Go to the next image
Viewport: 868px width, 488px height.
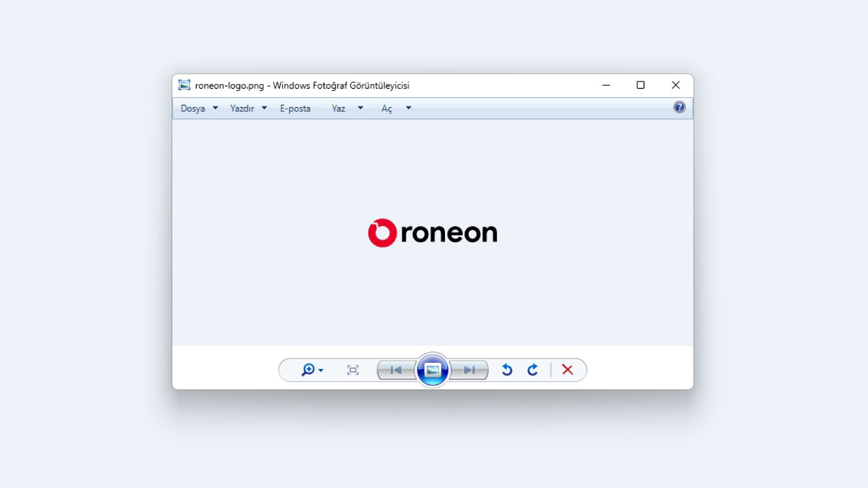[469, 370]
